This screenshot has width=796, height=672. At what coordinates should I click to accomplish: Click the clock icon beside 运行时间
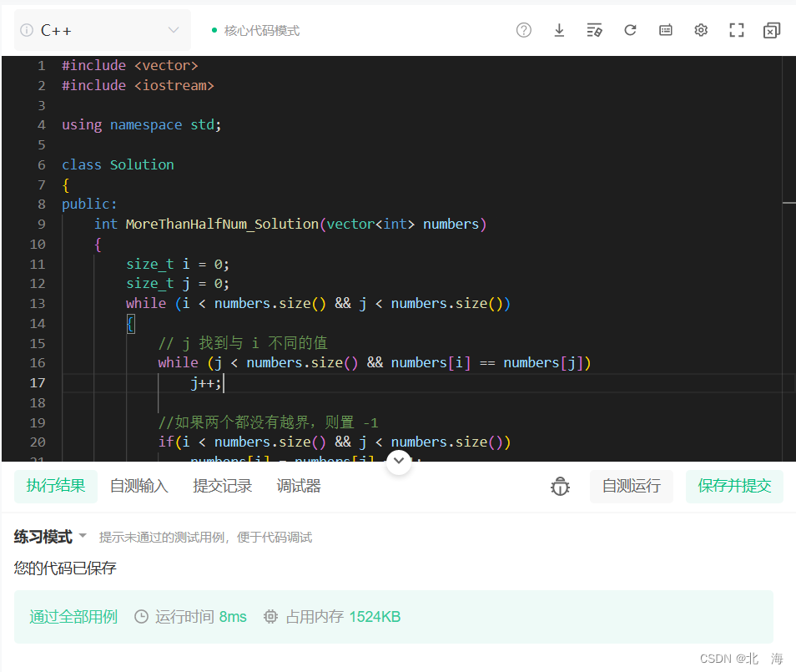pos(141,617)
